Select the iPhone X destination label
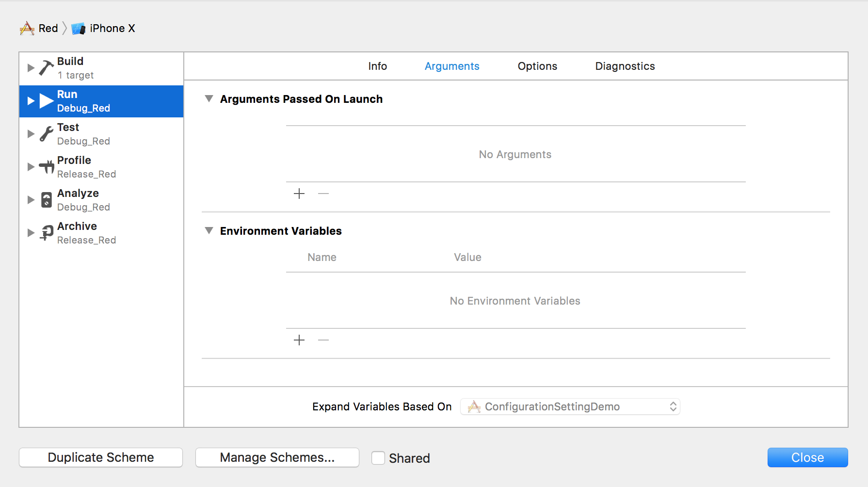The image size is (868, 487). tap(113, 29)
